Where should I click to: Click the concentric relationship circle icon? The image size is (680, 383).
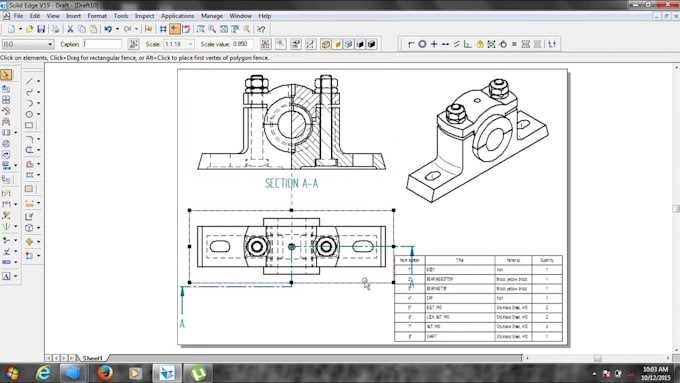[x=422, y=44]
